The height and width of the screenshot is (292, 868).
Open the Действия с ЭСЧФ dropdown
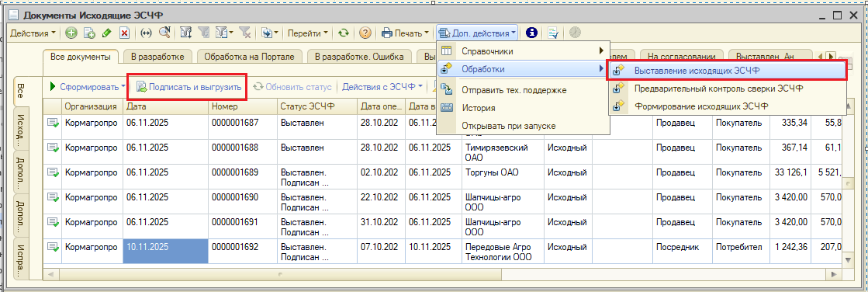(382, 86)
